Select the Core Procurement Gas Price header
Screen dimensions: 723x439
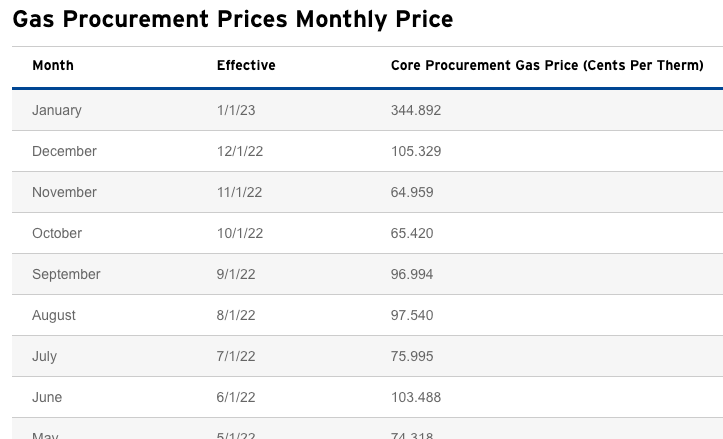(x=547, y=66)
